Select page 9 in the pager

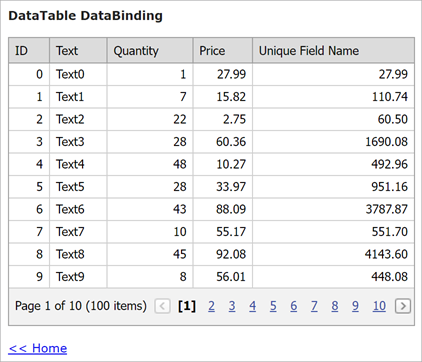point(355,306)
